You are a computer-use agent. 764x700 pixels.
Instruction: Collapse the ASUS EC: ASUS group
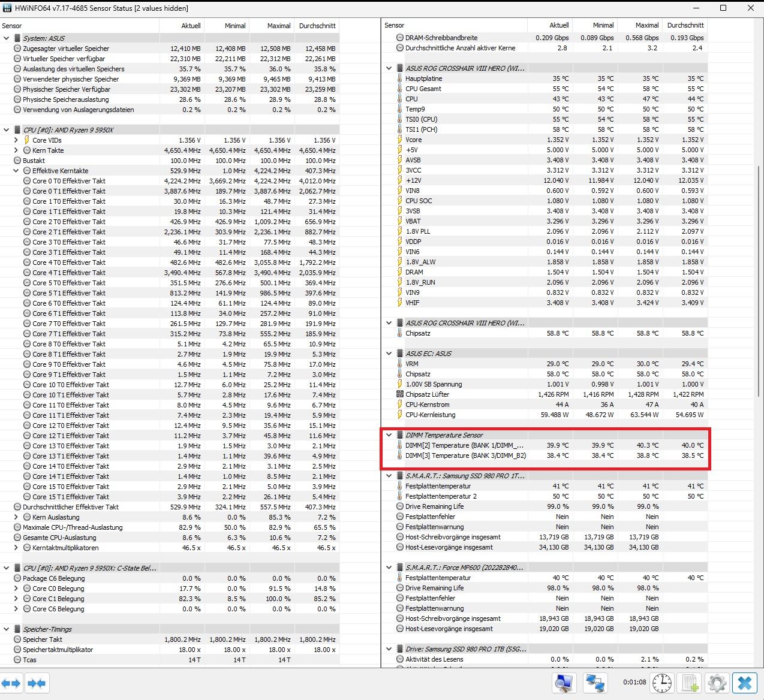tap(389, 354)
